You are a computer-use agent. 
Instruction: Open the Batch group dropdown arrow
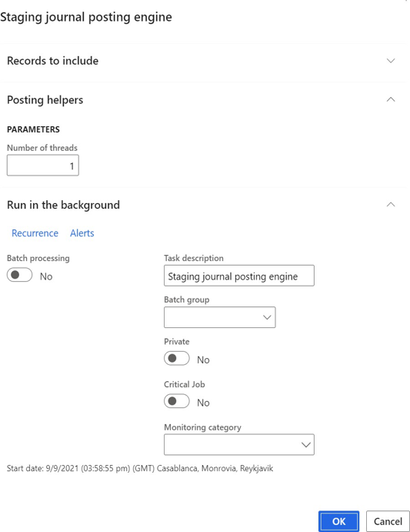267,317
